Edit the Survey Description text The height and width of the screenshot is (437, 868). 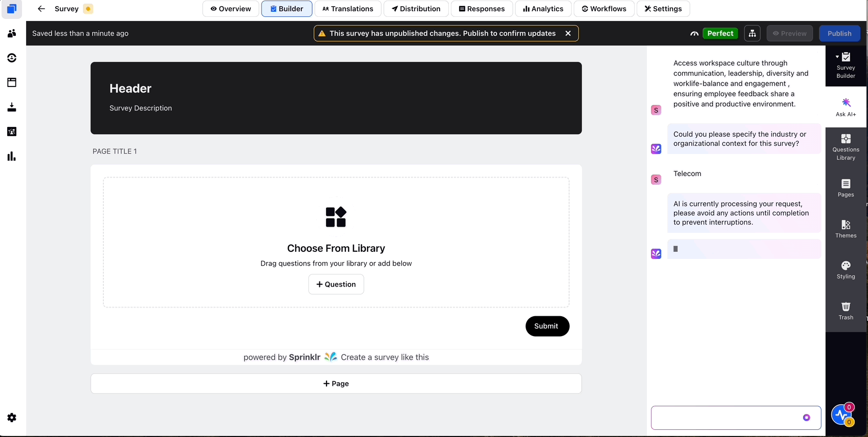click(141, 108)
